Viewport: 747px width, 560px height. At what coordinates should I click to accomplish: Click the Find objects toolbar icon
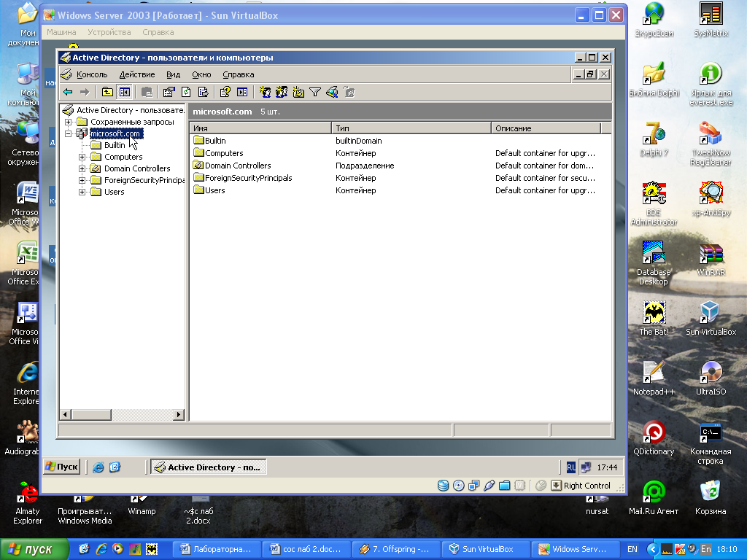click(332, 93)
